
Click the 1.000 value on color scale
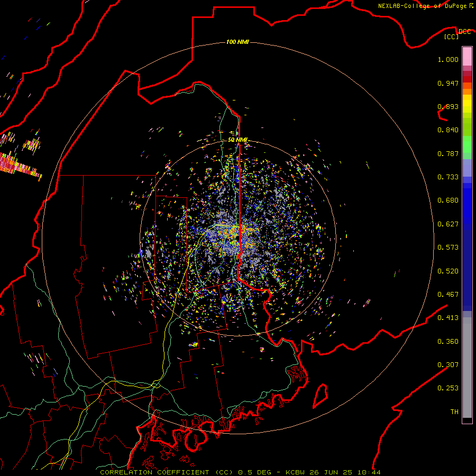click(x=448, y=59)
